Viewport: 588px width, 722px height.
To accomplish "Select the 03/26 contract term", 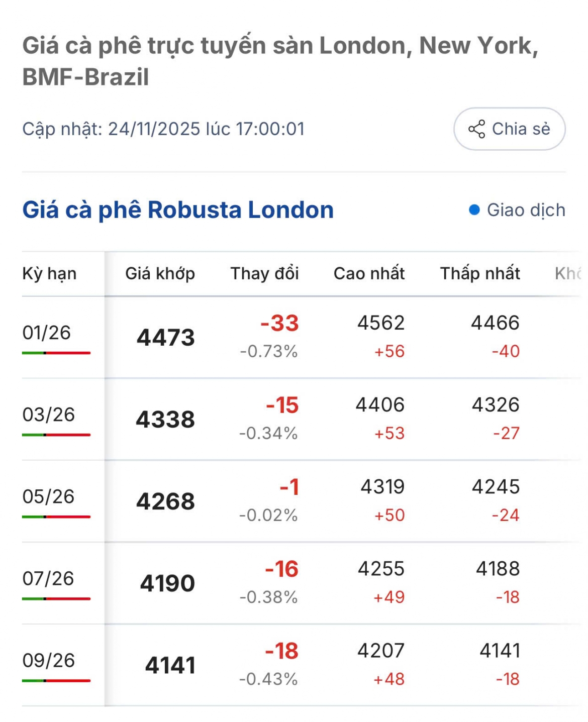I will 48,415.
